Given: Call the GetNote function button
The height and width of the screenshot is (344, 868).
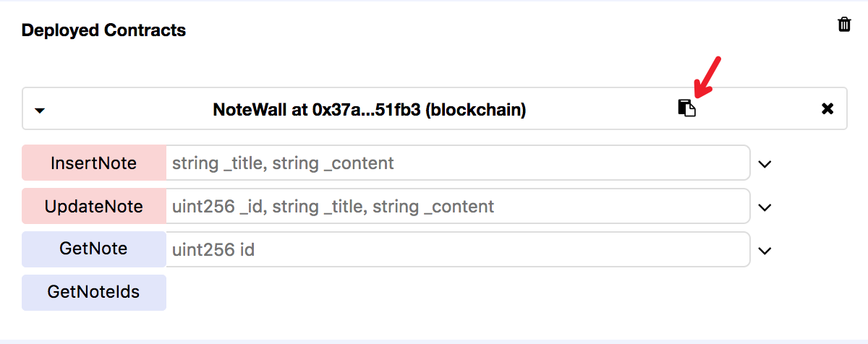Looking at the screenshot, I should [94, 249].
